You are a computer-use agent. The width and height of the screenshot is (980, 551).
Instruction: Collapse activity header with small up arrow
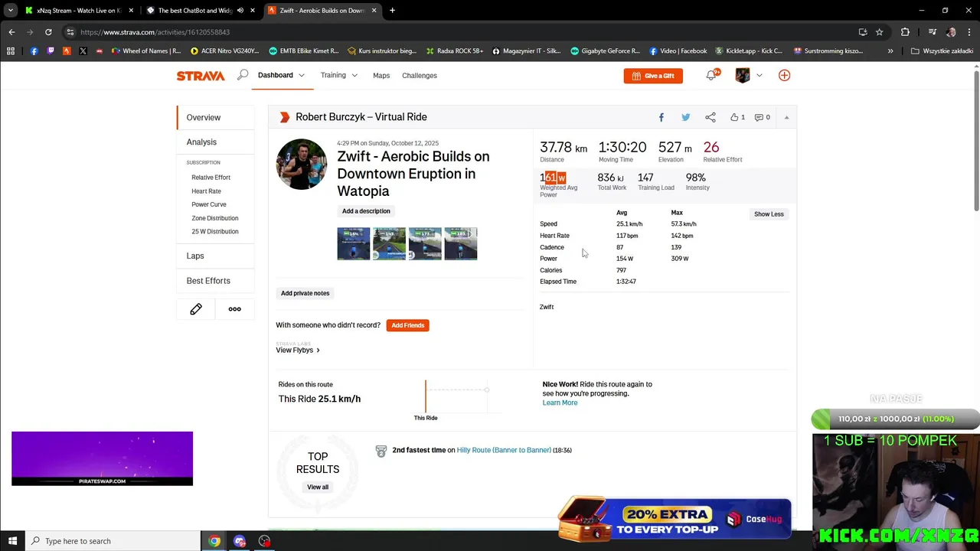point(786,117)
